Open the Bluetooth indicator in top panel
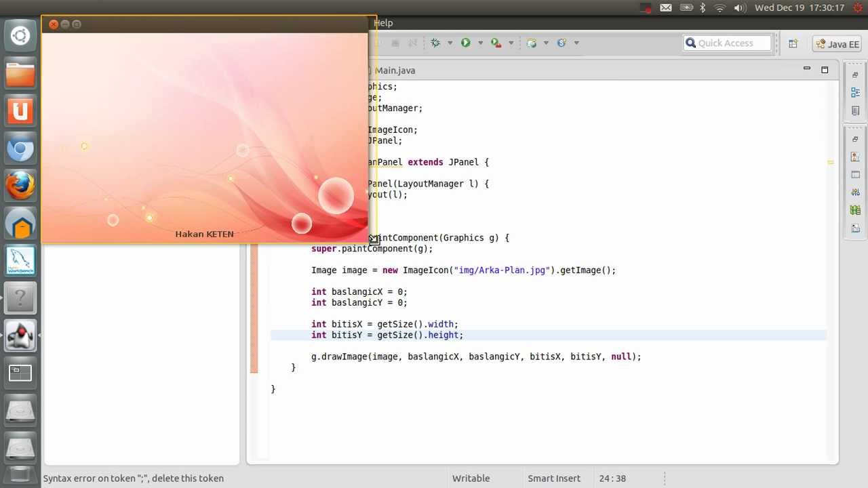This screenshot has width=868, height=488. click(703, 8)
